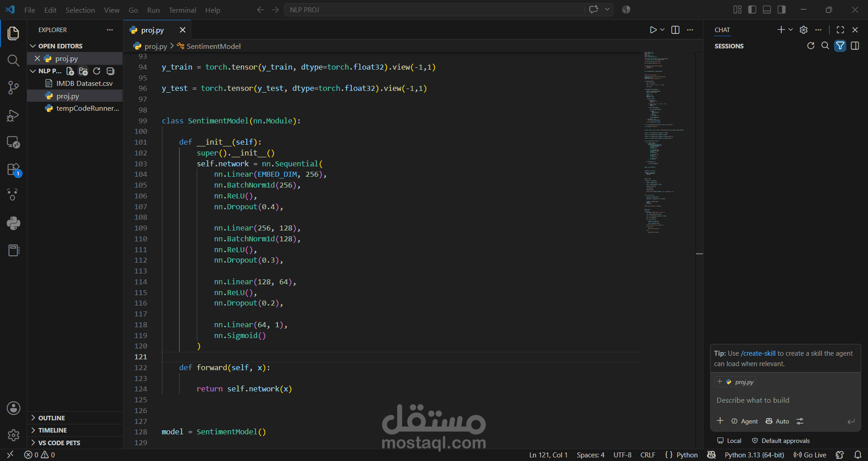
Task: Open the Run menu
Action: click(153, 10)
